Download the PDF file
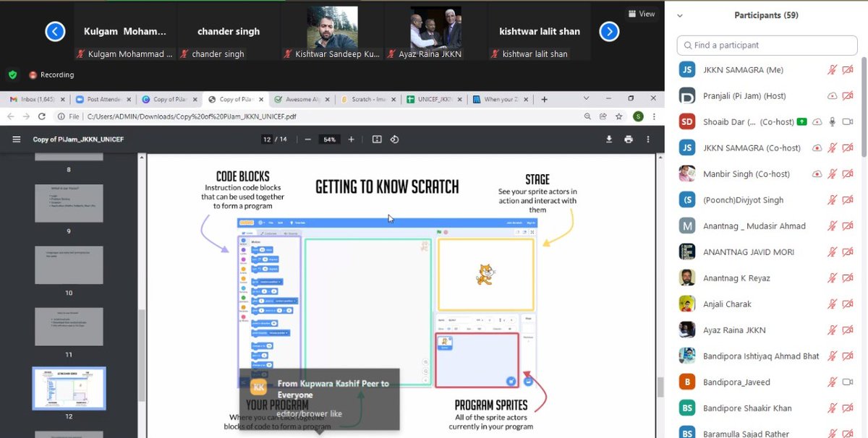 click(x=609, y=139)
